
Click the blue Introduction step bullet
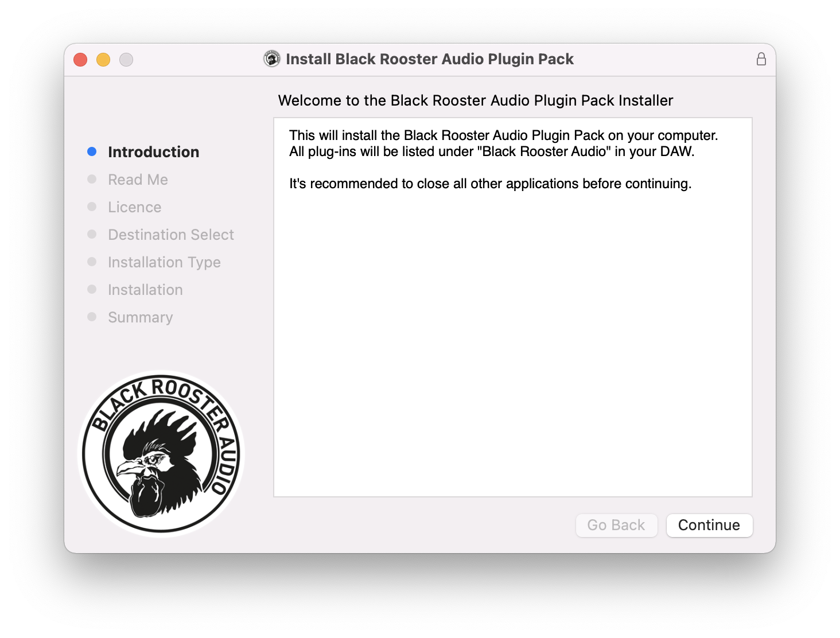coord(92,151)
